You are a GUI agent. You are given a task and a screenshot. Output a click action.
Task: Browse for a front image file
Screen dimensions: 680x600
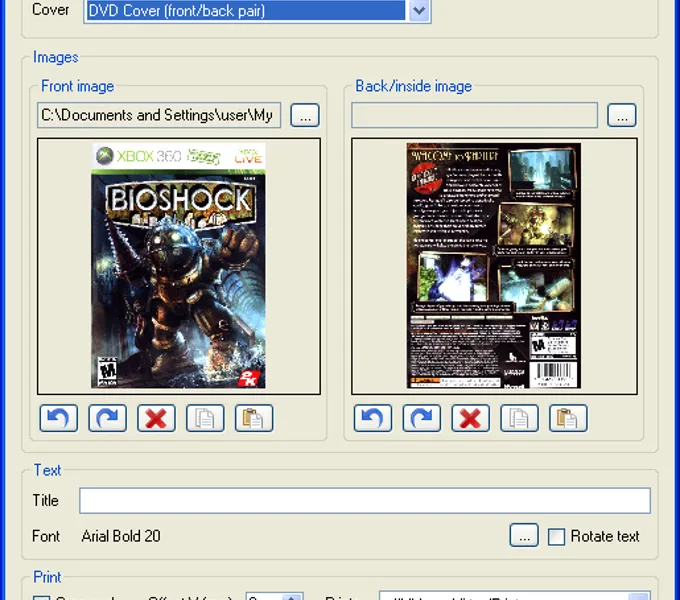pos(305,115)
